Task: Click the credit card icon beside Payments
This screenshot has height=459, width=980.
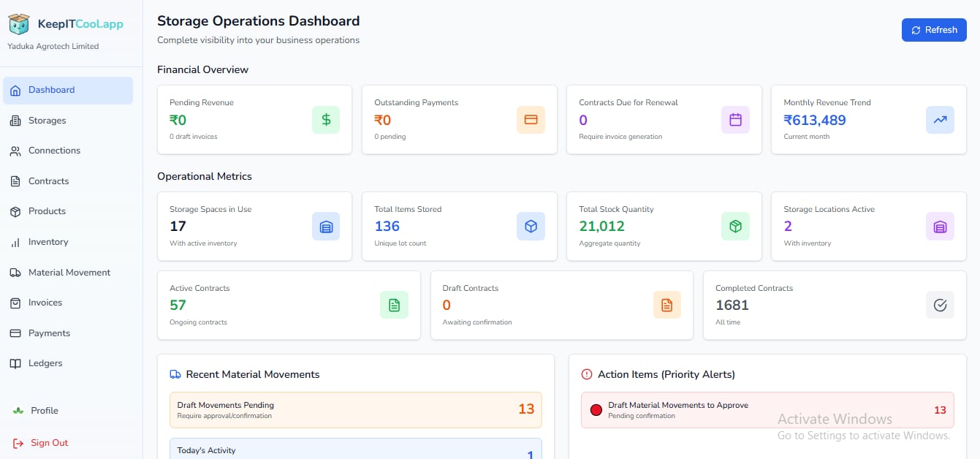Action: [x=15, y=333]
